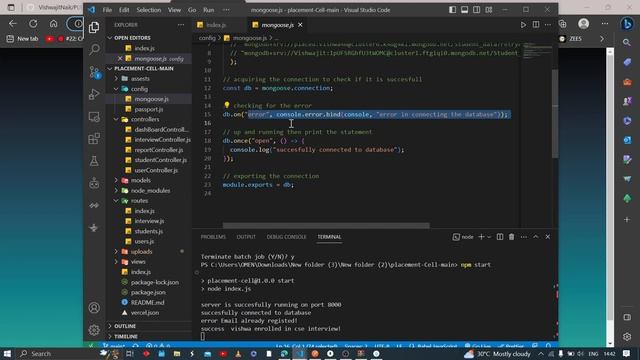Open passport.js in the config folder

[149, 109]
